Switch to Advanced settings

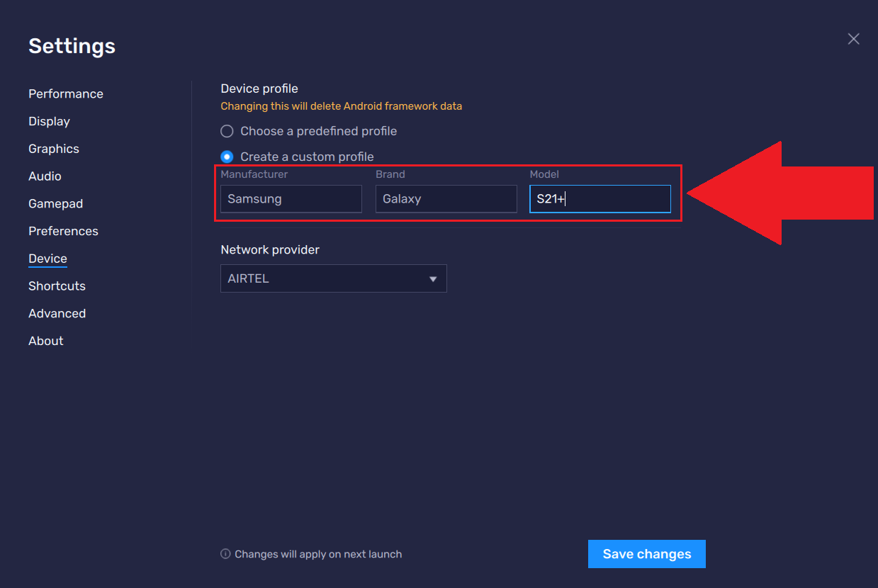tap(57, 313)
